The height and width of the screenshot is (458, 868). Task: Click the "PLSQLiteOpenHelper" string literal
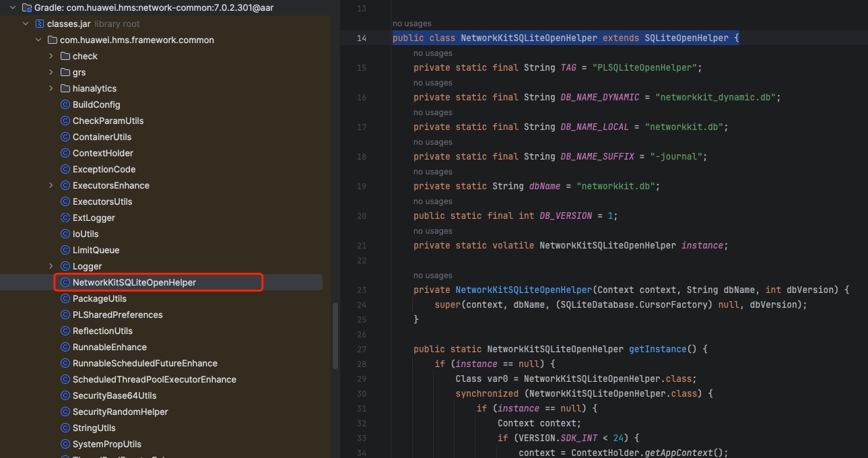coord(644,67)
